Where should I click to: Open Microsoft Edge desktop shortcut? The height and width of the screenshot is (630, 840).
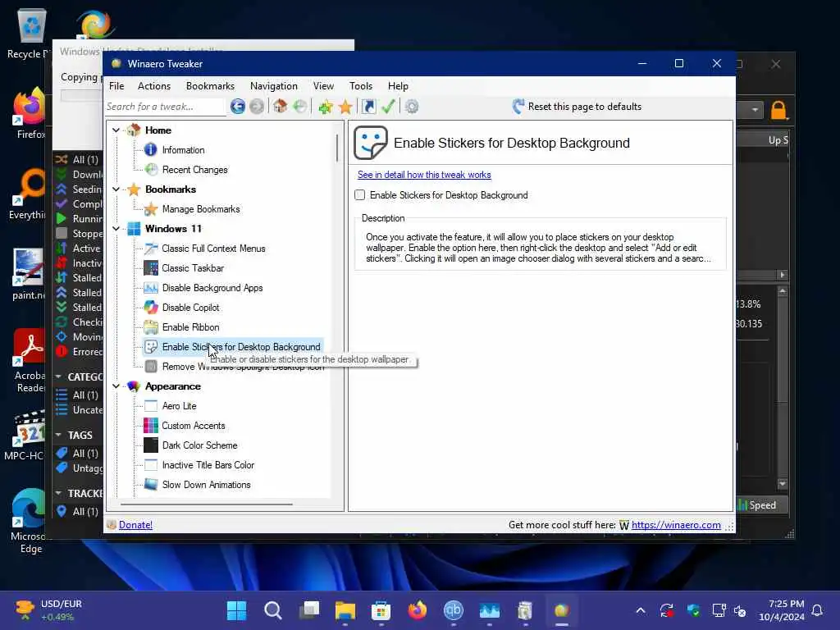(28, 521)
